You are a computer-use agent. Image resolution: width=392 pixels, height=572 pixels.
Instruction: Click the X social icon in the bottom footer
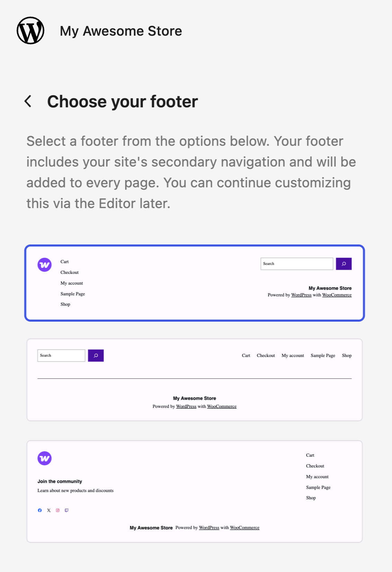(48, 510)
